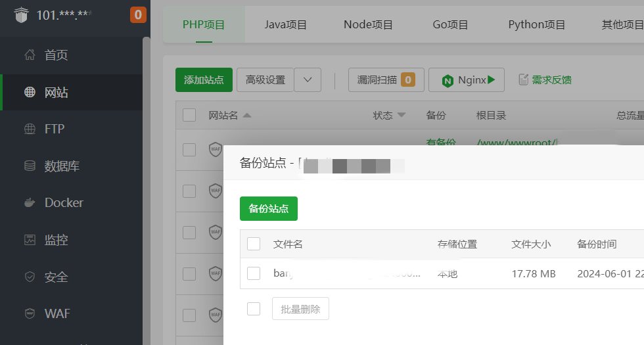Image resolution: width=644 pixels, height=345 pixels.
Task: Click the Nginx service icon
Action: coord(448,80)
